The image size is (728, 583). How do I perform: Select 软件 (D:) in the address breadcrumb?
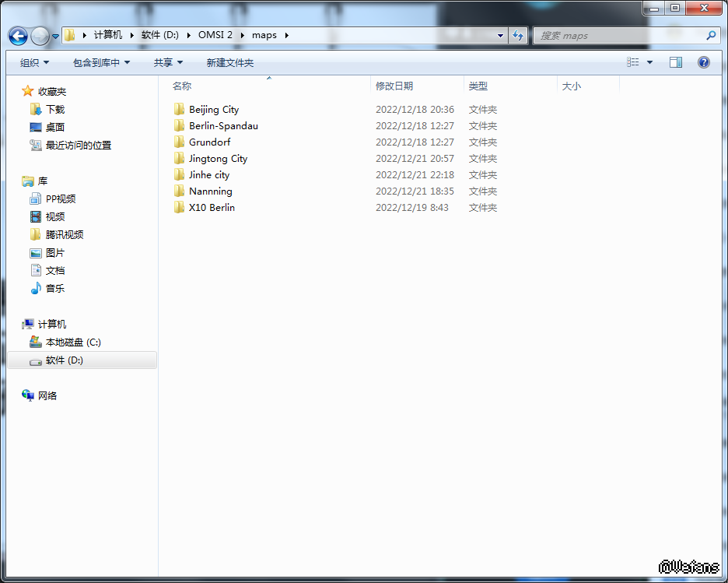coord(159,35)
